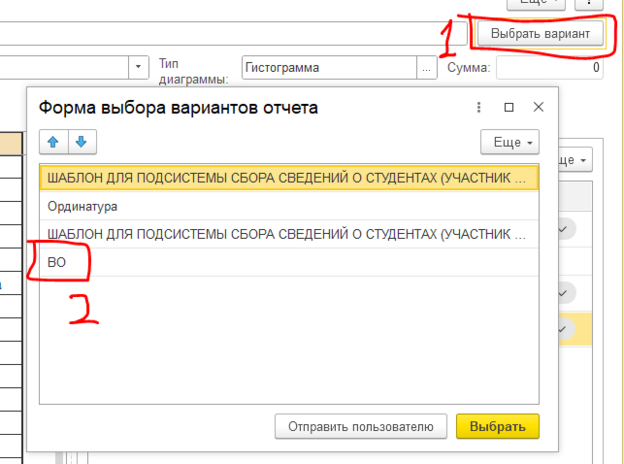
Task: Toggle the top background checkmark toggle
Action: pos(564,230)
